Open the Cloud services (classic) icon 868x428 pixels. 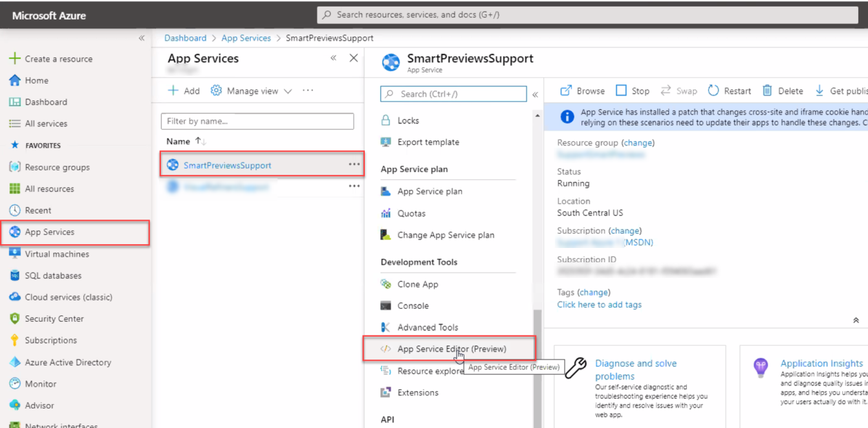point(14,297)
